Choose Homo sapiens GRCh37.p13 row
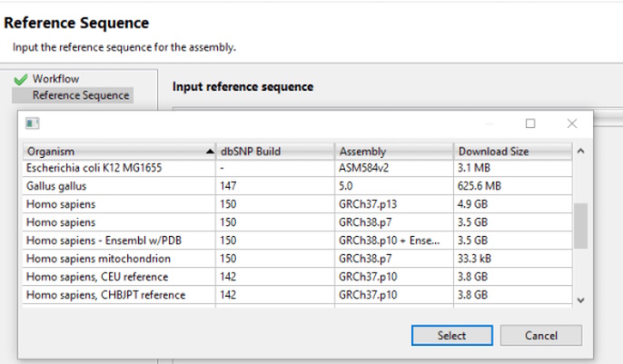Image resolution: width=623 pixels, height=364 pixels. (x=297, y=204)
